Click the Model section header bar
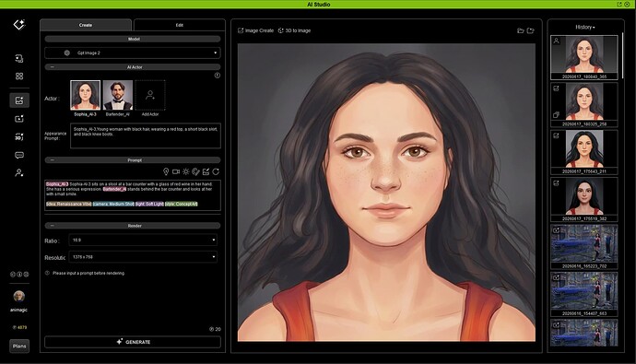636x364 pixels. point(133,39)
